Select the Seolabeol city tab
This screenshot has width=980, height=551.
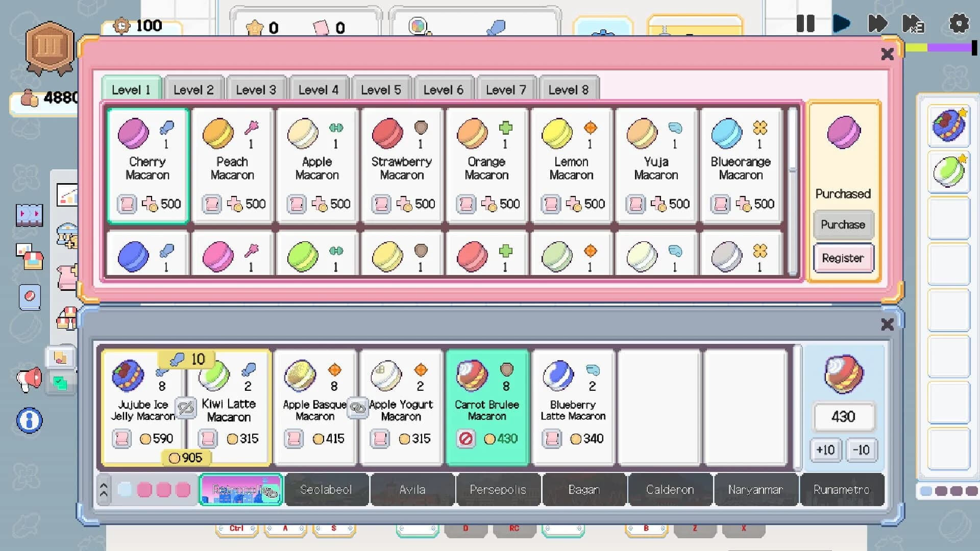[x=326, y=489]
